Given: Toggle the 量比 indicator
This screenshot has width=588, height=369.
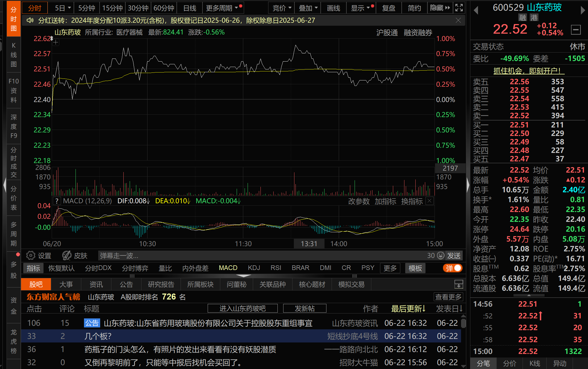Looking at the screenshot, I should pos(165,268).
